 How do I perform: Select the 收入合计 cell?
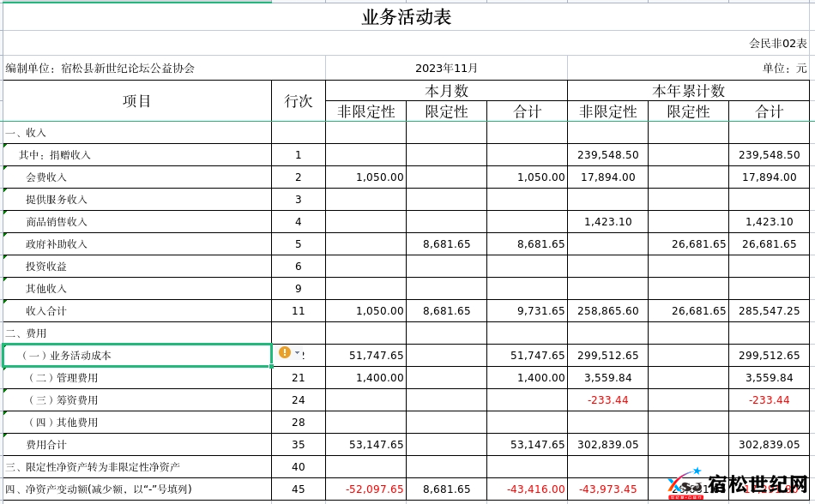click(x=137, y=311)
